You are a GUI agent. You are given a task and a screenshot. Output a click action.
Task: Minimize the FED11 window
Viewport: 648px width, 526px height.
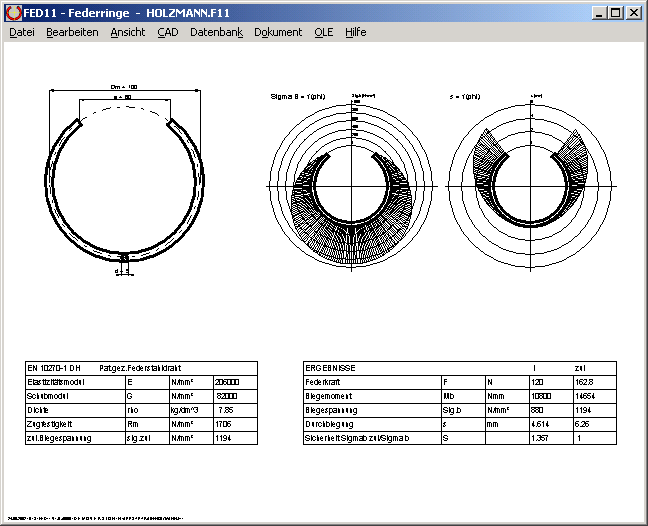(599, 13)
